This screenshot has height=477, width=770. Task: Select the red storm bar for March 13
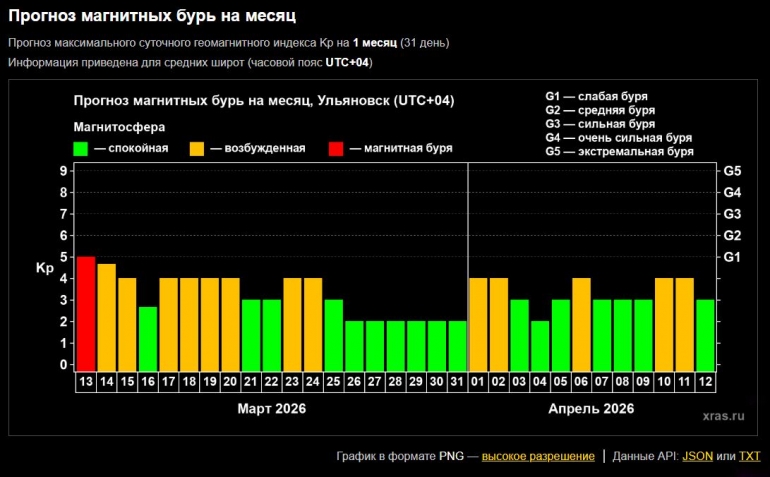point(86,313)
